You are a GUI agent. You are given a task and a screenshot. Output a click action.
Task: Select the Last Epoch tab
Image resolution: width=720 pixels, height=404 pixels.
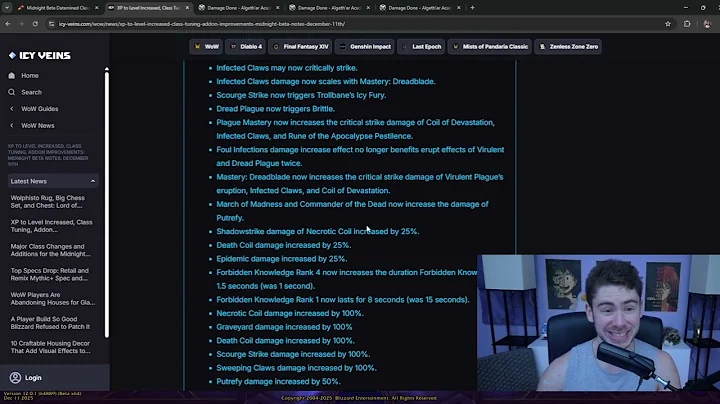(x=421, y=46)
